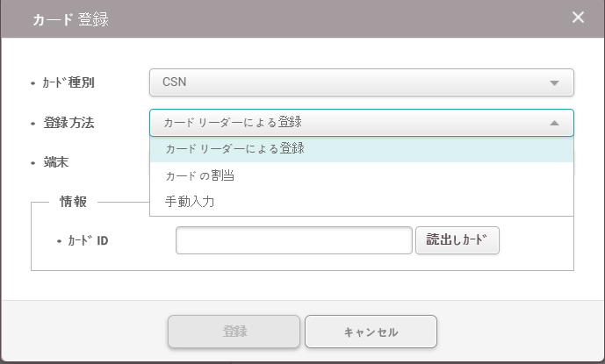The width and height of the screenshot is (605, 364).
Task: Select カード リーダーによる登録 from the list
Action: [235, 149]
